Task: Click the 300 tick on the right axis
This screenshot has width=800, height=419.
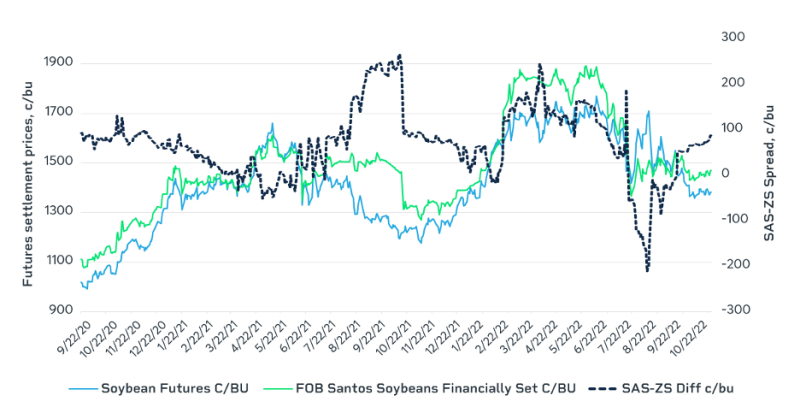Action: click(x=734, y=37)
